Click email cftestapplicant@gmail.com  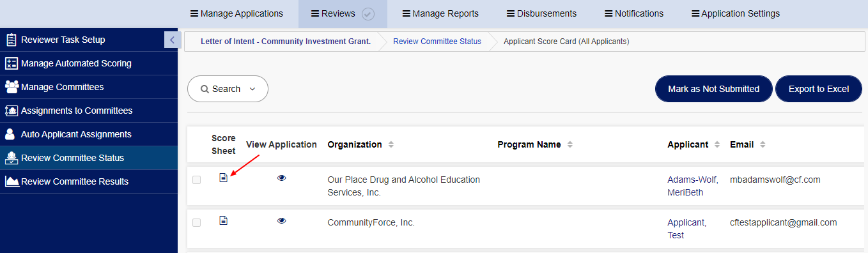pyautogui.click(x=783, y=222)
